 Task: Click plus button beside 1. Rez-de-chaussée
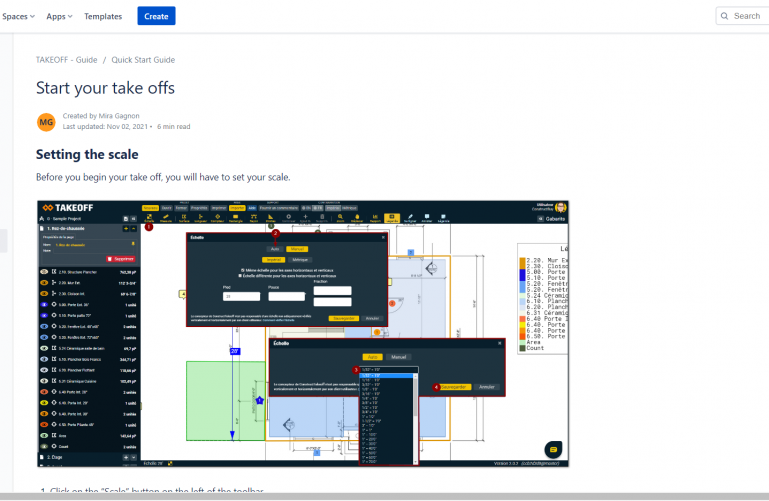click(x=126, y=228)
